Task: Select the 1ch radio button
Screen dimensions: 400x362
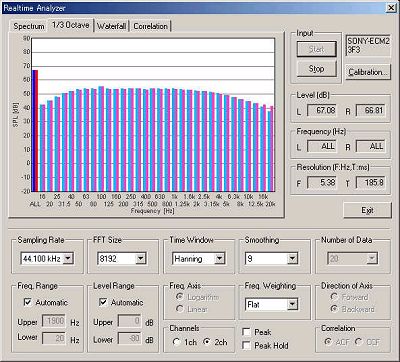Action: click(177, 342)
